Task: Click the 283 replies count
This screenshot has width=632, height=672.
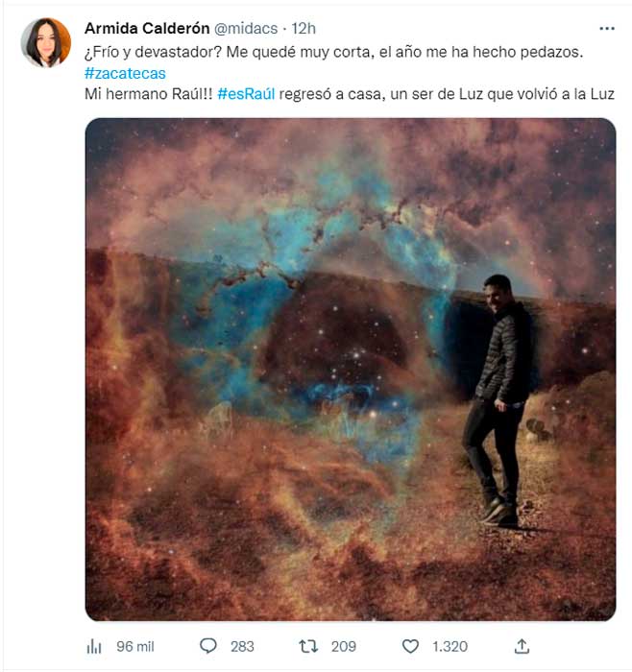Action: pyautogui.click(x=242, y=646)
